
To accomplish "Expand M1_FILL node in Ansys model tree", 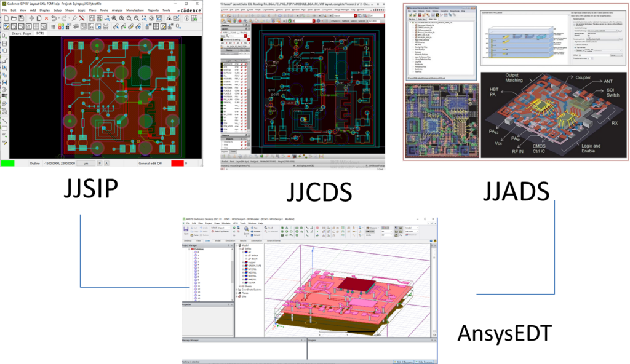I will pyautogui.click(x=243, y=269).
